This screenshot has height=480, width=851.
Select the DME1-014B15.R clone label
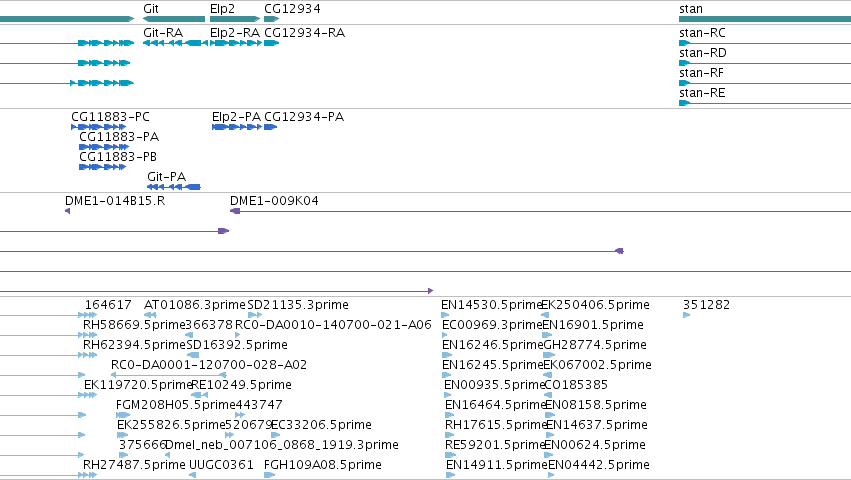coord(115,201)
